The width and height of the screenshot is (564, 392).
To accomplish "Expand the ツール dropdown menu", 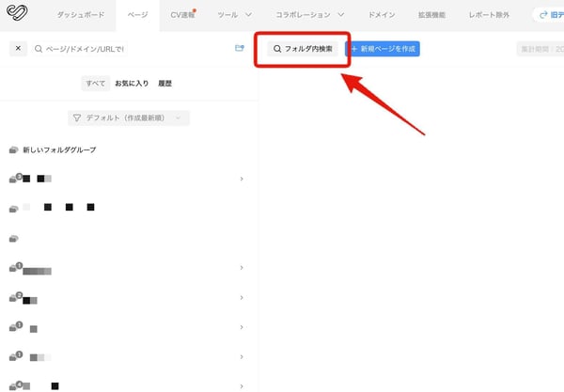I will (234, 15).
